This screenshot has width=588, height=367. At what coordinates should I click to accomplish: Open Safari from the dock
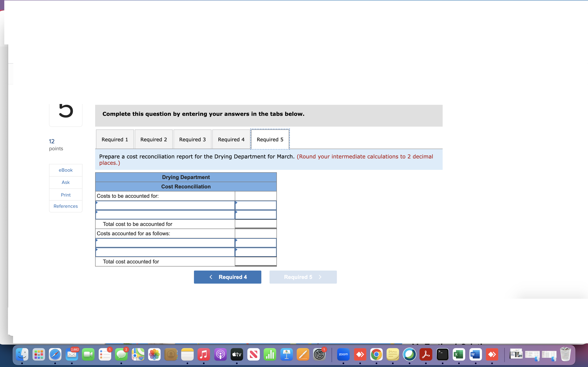click(x=55, y=355)
